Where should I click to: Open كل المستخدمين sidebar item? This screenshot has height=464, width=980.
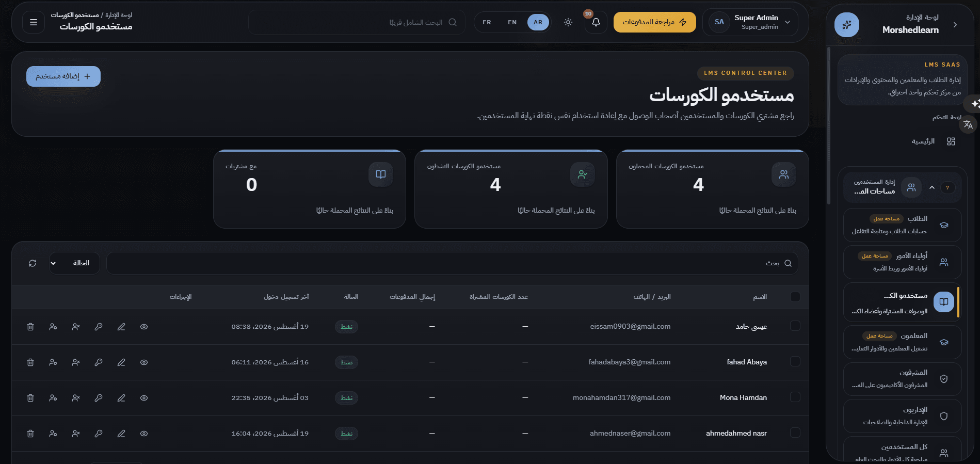tap(902, 449)
